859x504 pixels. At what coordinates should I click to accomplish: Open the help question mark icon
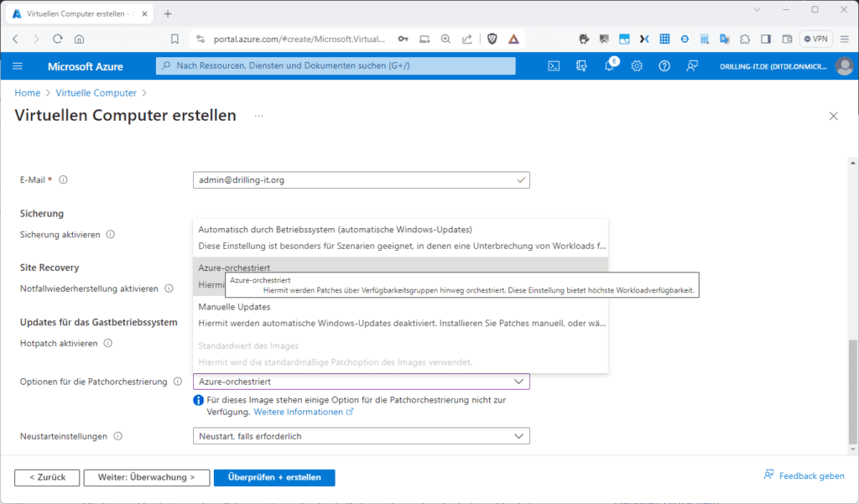[664, 66]
